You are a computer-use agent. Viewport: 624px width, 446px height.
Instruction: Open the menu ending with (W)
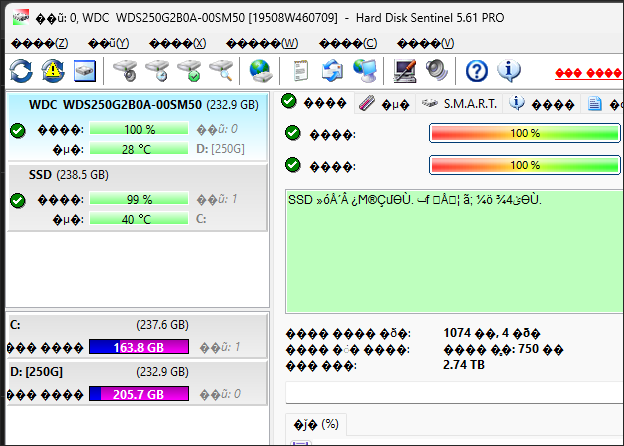[x=262, y=43]
